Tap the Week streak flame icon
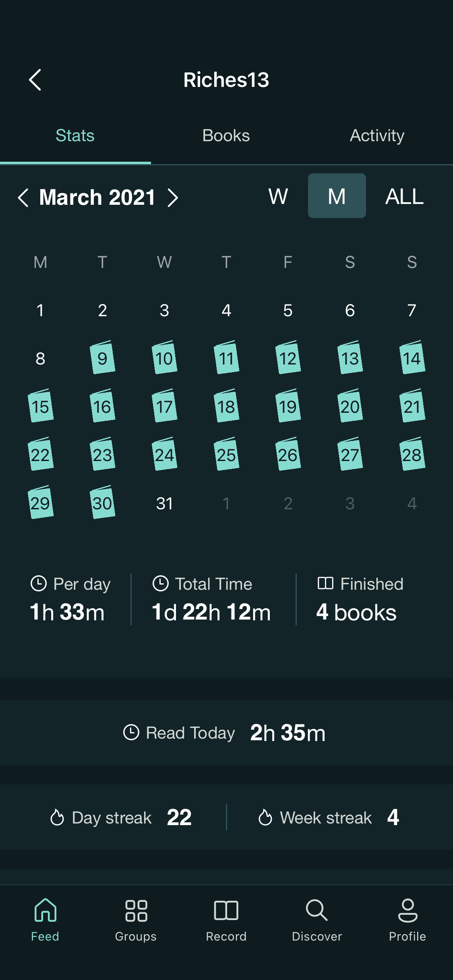453x980 pixels. tap(265, 817)
